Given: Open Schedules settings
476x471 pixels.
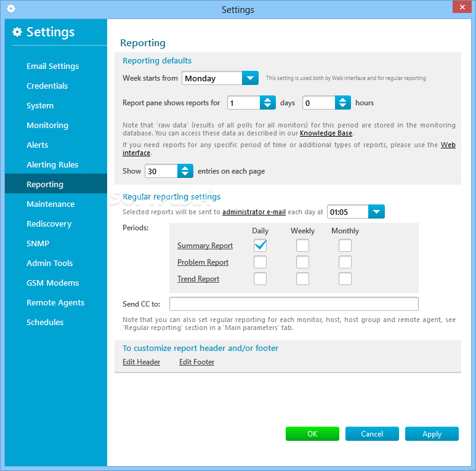Looking at the screenshot, I should pos(45,322).
